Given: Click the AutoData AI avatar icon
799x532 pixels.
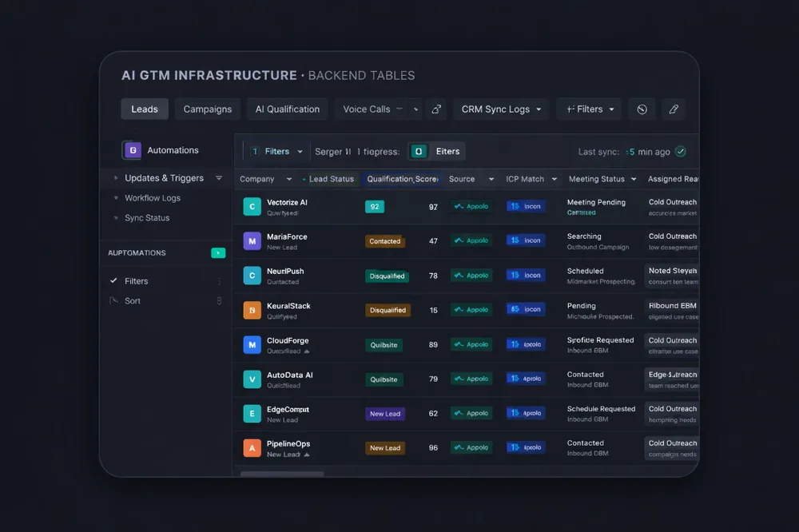Looking at the screenshot, I should tap(252, 379).
